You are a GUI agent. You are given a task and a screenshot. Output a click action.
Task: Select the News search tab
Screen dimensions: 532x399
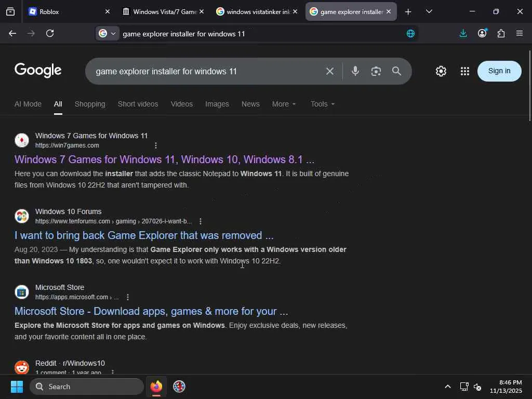click(x=250, y=104)
